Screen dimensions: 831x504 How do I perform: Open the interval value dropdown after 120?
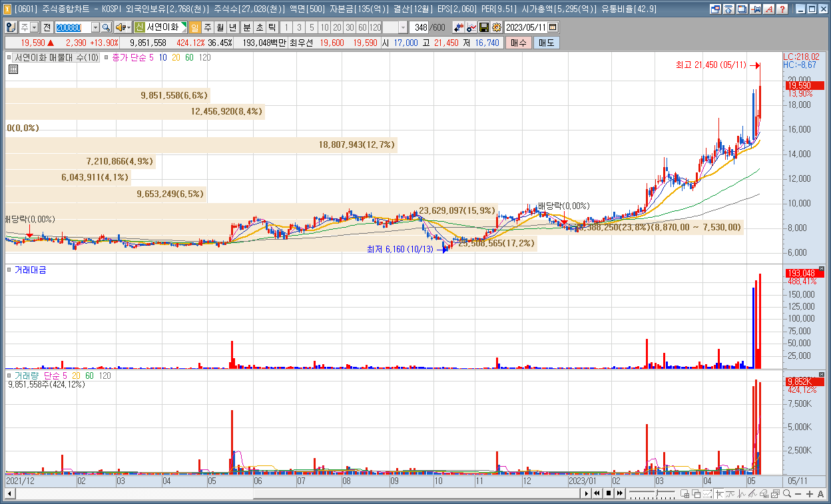[x=404, y=27]
